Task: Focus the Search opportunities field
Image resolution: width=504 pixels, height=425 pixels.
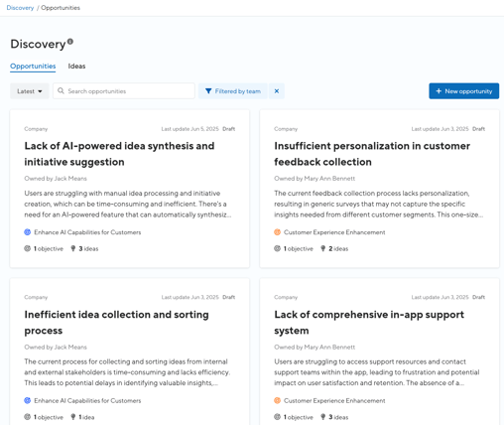Action: (x=124, y=90)
